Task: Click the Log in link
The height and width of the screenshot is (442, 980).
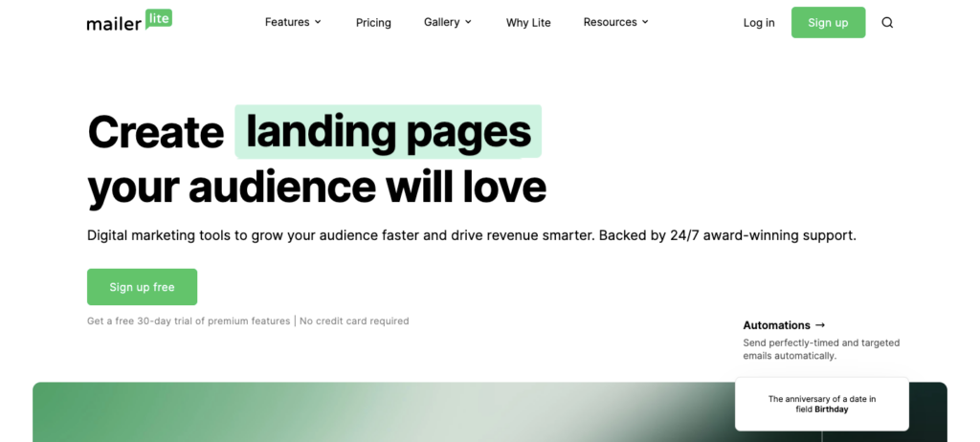Action: 759,23
